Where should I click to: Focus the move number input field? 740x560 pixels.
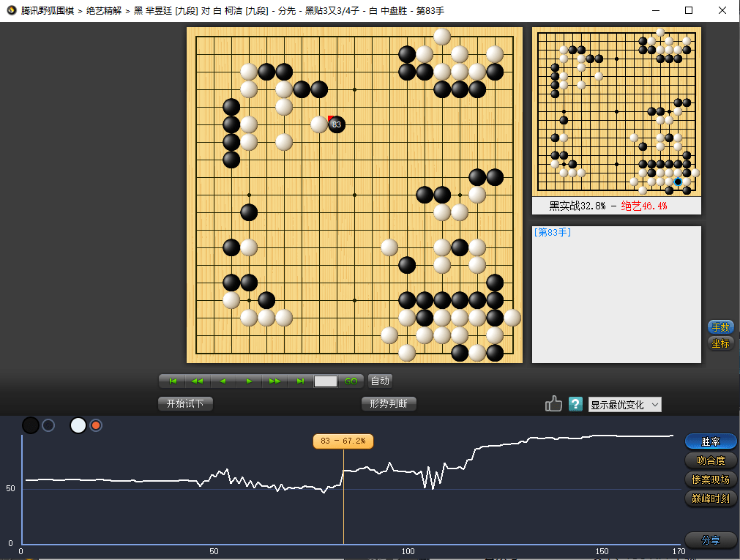pos(326,381)
